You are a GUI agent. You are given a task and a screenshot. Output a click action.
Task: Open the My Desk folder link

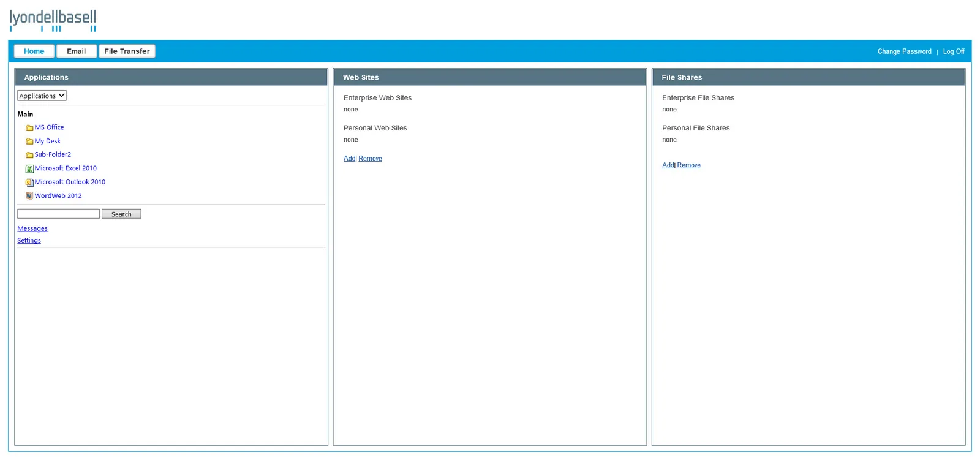click(x=48, y=141)
